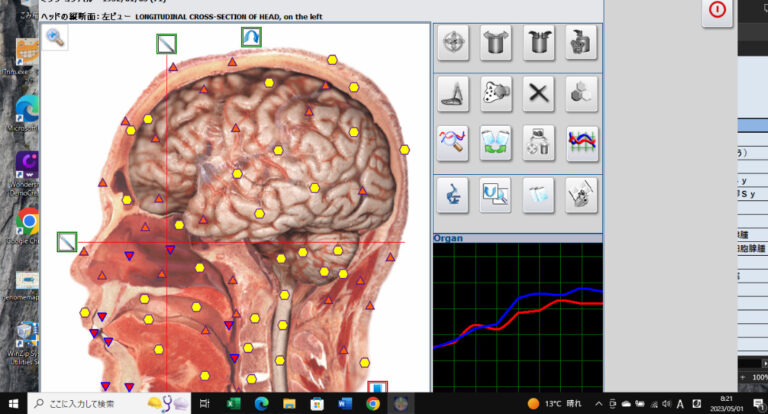The width and height of the screenshot is (768, 414).
Task: Open the red and blue graph grid tool
Action: (582, 144)
